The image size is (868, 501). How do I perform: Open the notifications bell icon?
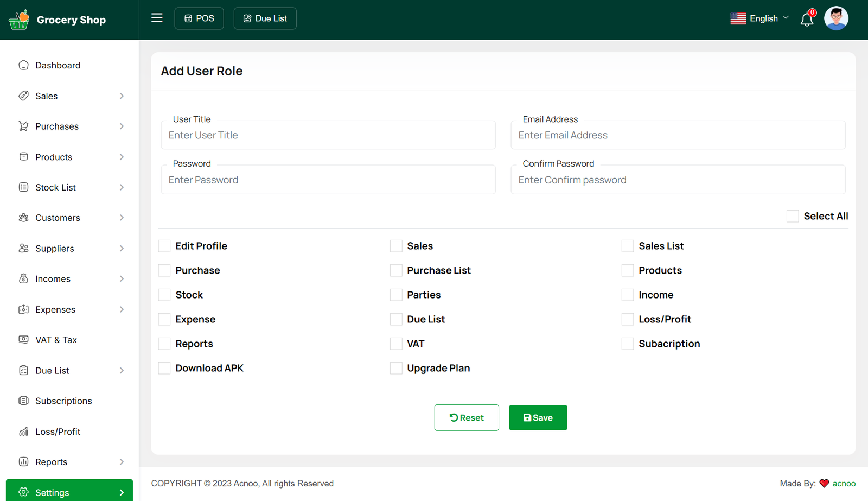point(807,20)
